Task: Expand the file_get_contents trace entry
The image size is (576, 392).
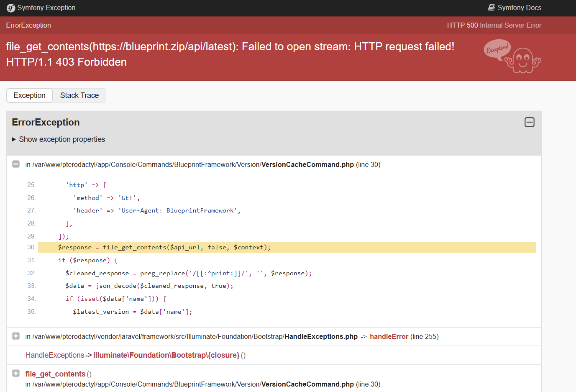Action: 16,374
